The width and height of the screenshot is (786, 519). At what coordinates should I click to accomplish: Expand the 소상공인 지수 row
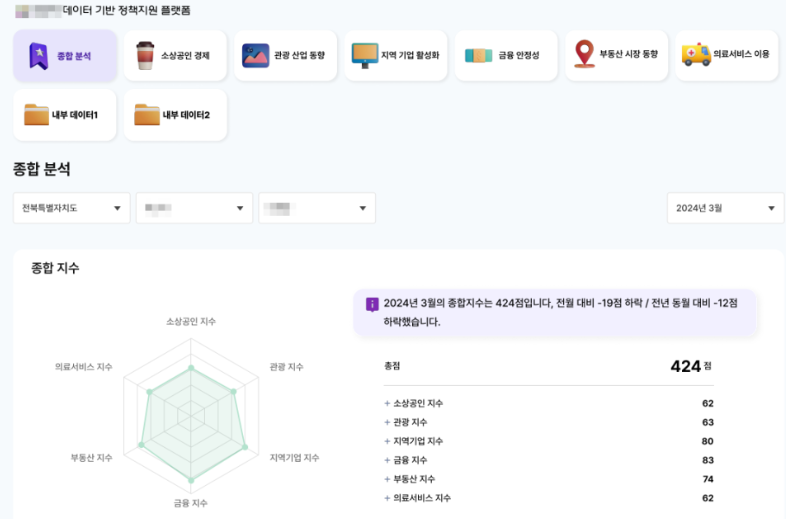[548, 403]
